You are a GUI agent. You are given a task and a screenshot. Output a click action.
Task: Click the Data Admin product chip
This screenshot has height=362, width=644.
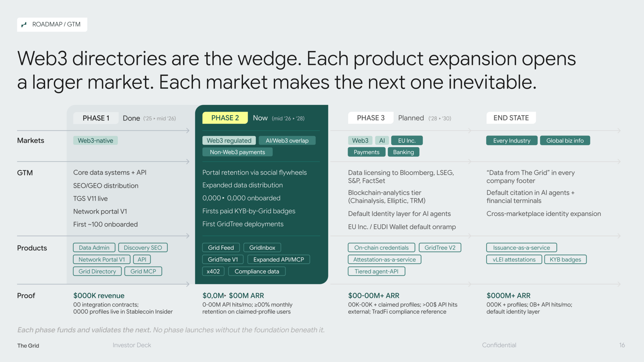click(94, 248)
